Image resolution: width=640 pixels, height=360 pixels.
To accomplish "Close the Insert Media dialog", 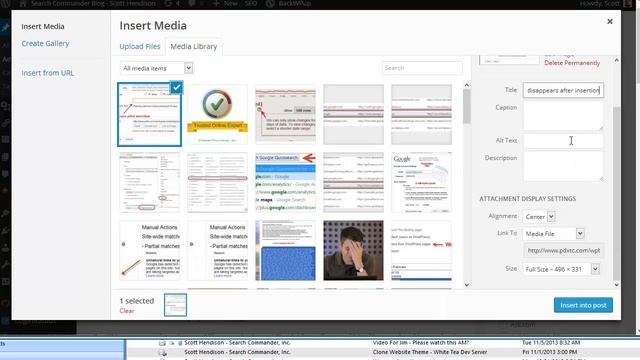I will pyautogui.click(x=610, y=21).
